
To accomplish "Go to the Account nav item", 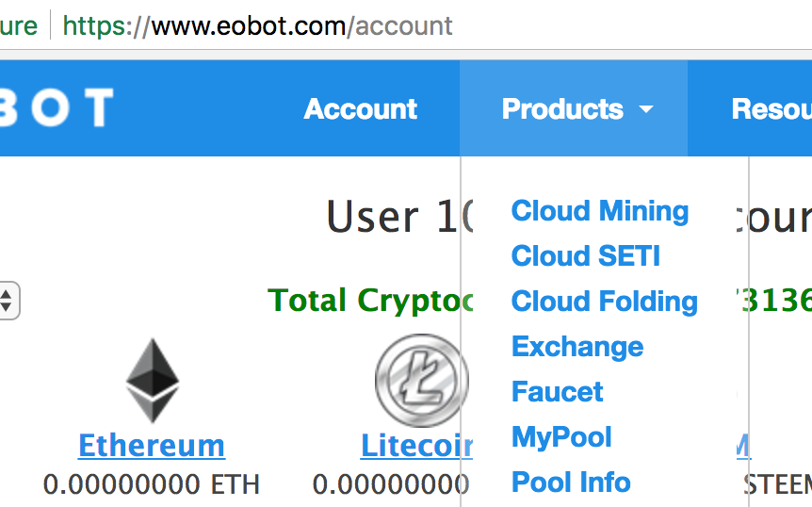I will (361, 109).
